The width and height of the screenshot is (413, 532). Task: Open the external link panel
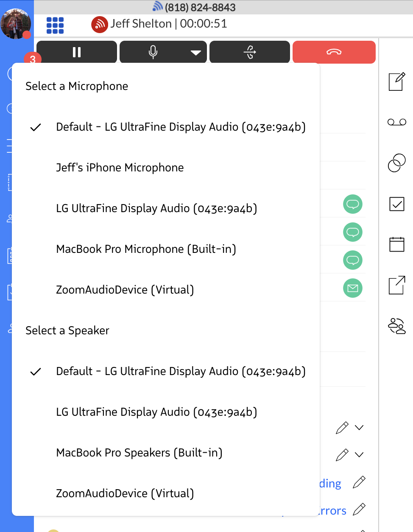click(396, 285)
